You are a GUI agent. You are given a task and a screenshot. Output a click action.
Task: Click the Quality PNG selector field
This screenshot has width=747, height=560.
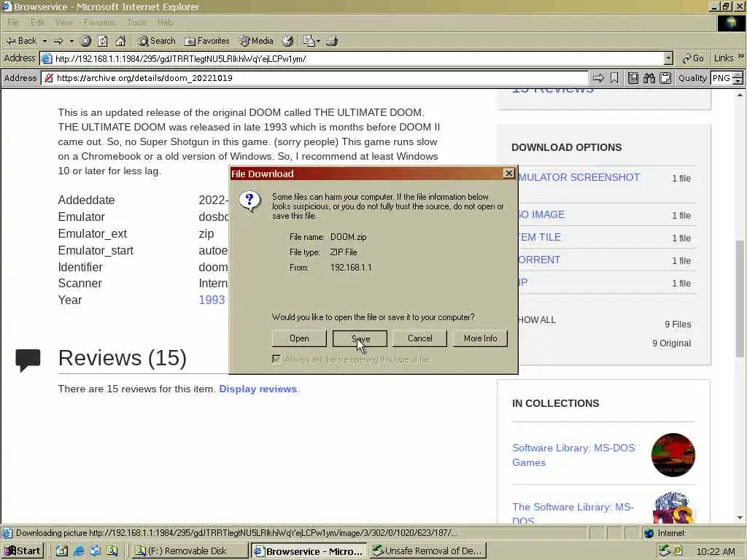721,78
